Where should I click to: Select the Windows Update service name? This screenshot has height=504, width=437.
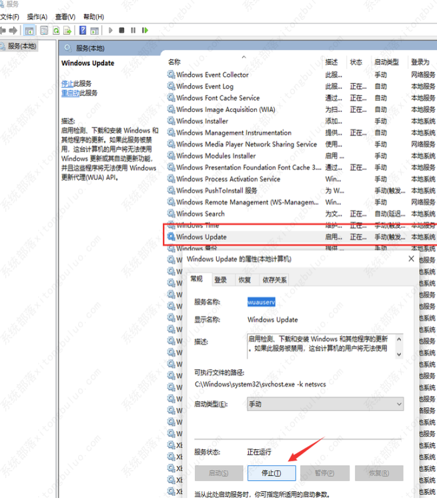point(201,237)
